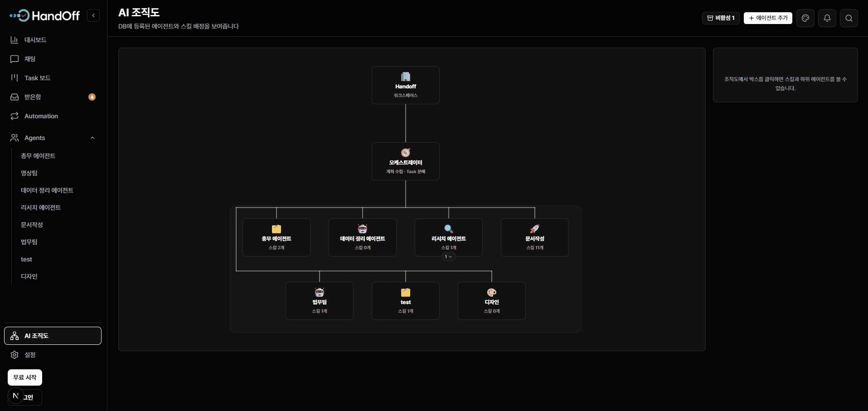Open the 받은함 inbox

click(x=53, y=97)
